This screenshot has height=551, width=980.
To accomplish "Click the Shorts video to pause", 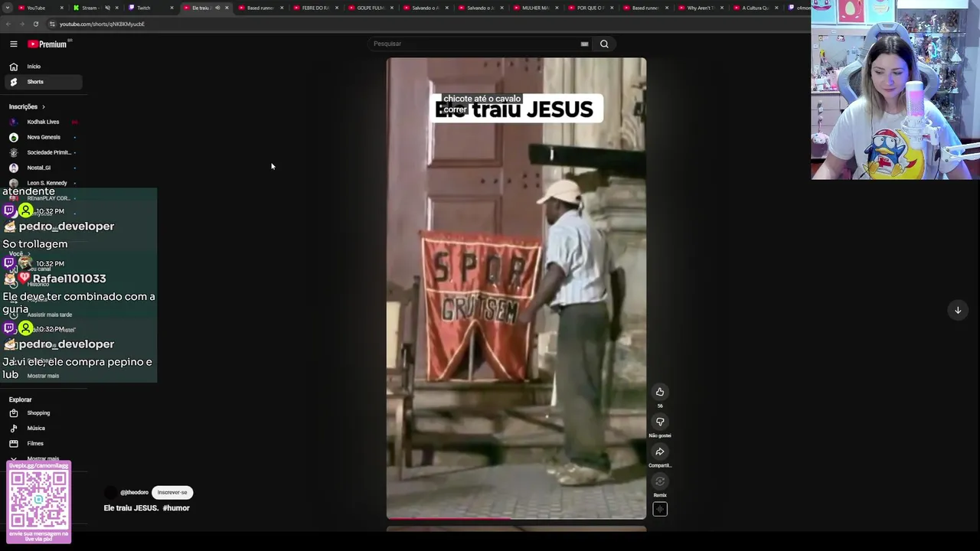I will [516, 289].
